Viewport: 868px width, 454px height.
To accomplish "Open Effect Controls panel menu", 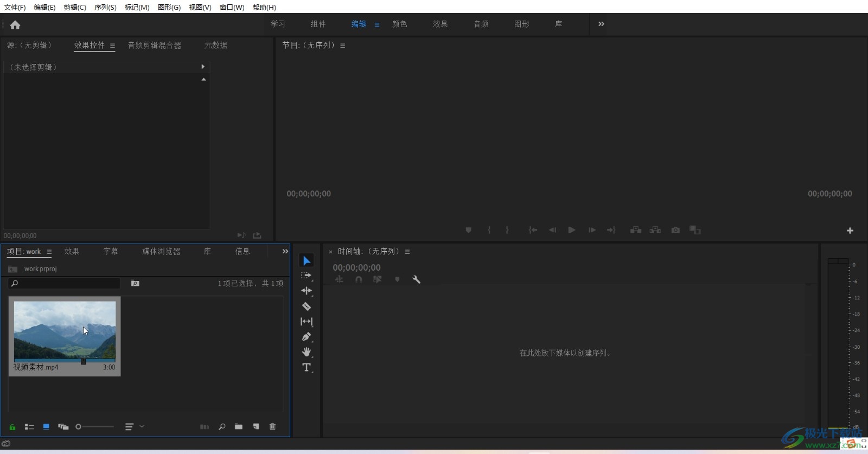I will [112, 46].
